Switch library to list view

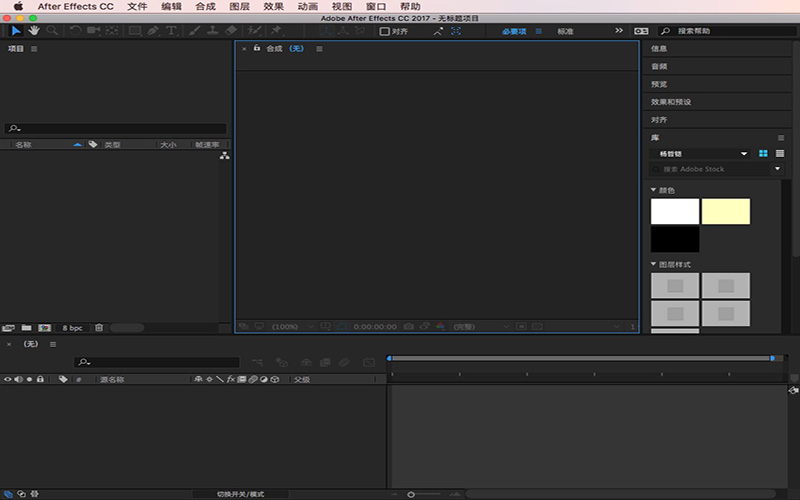pos(780,154)
